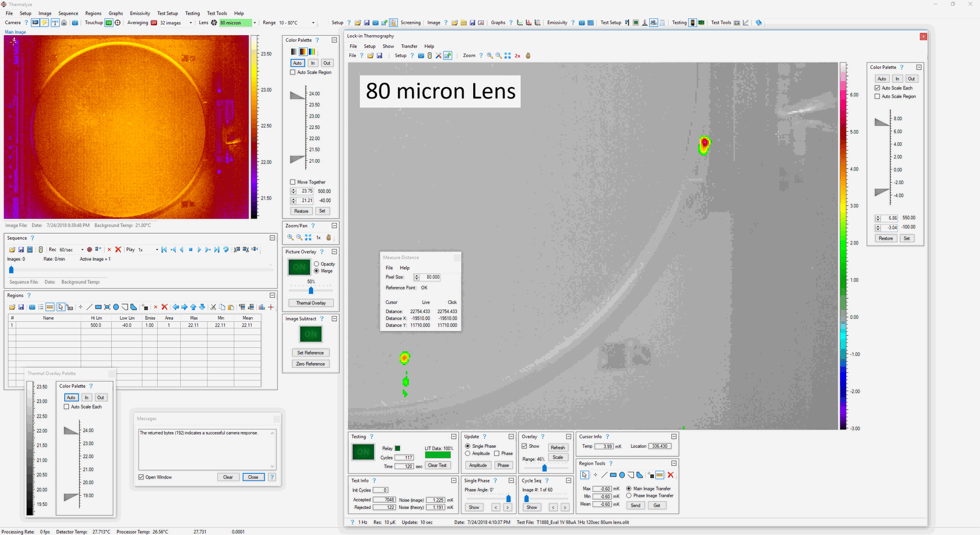Select the Opacity radio button
Screen dimensions: 980x535
pyautogui.click(x=316, y=264)
